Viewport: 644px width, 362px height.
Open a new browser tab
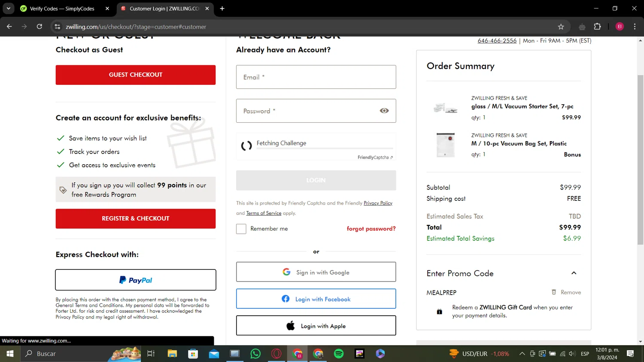pyautogui.click(x=222, y=9)
